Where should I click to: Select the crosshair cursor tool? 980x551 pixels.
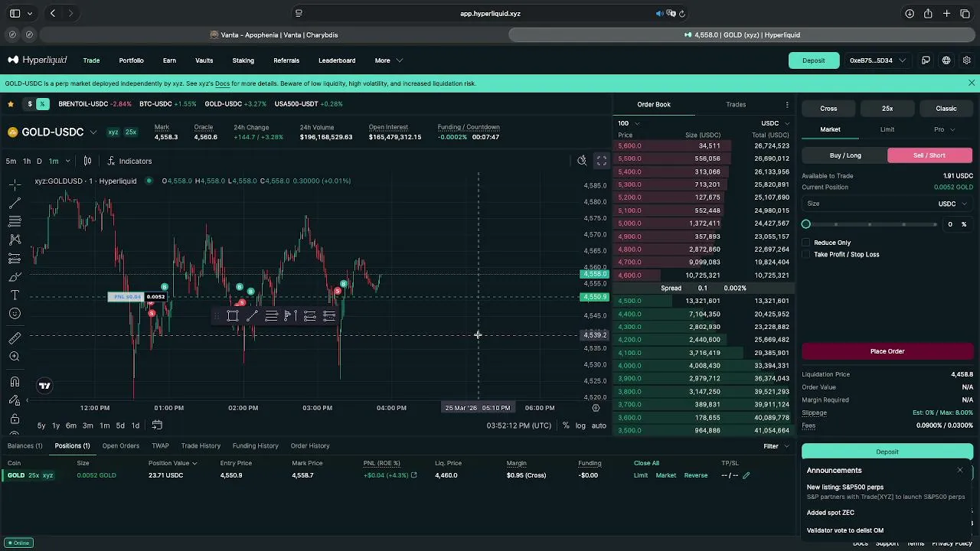click(x=15, y=184)
